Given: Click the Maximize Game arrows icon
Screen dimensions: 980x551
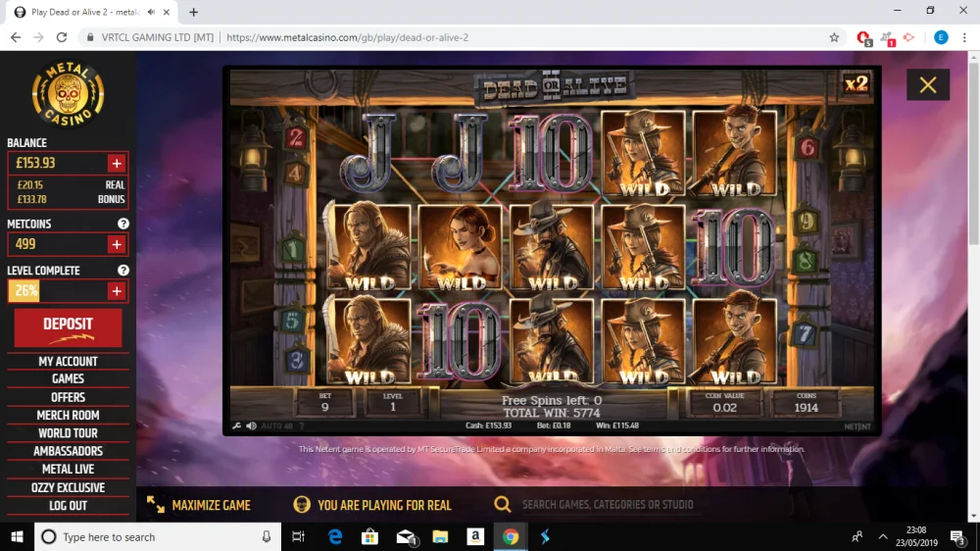Looking at the screenshot, I should 156,505.
